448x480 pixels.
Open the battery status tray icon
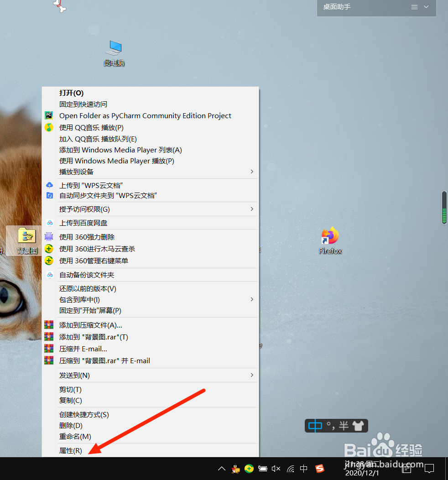coord(263,469)
